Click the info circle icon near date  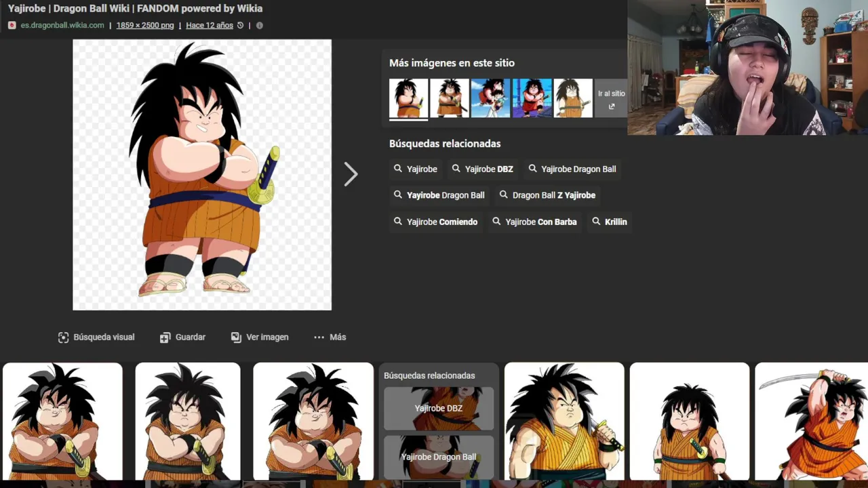click(x=259, y=25)
